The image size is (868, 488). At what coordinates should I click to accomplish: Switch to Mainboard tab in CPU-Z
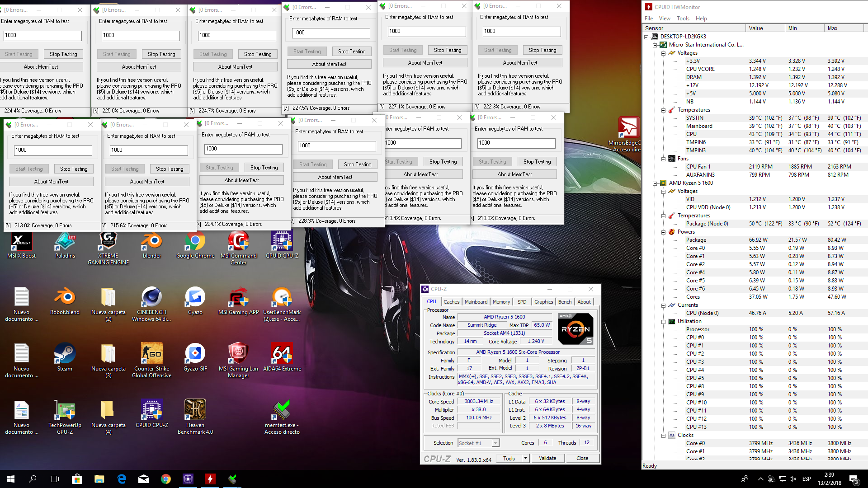tap(476, 302)
